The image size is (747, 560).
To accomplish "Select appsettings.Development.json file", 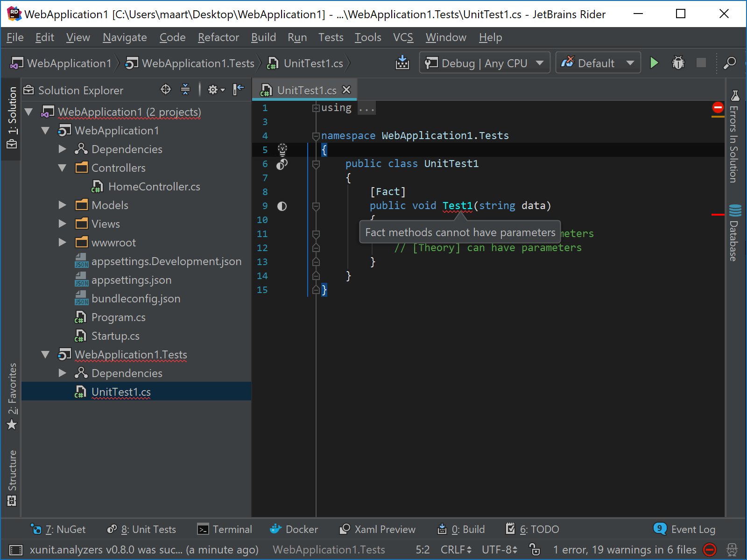I will (166, 261).
